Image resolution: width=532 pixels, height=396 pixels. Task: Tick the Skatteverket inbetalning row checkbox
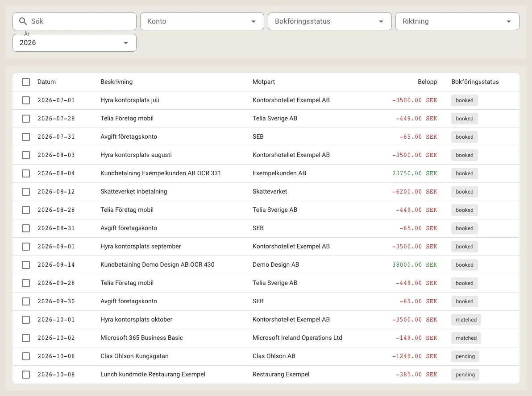coord(26,192)
